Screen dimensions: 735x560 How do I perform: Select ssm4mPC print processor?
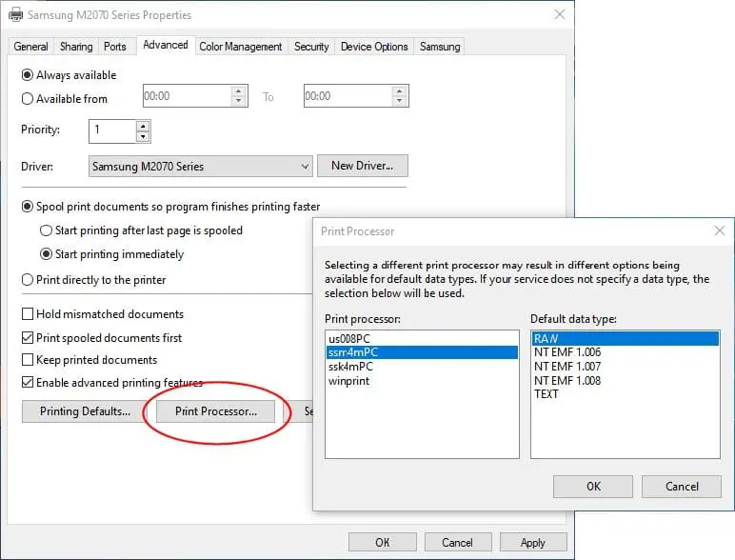coord(422,352)
